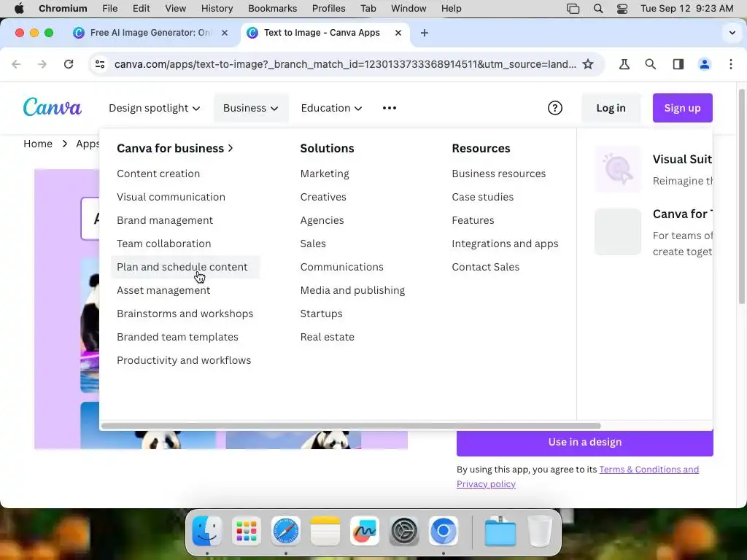Open Media and publishing link
This screenshot has width=747, height=560.
(352, 290)
